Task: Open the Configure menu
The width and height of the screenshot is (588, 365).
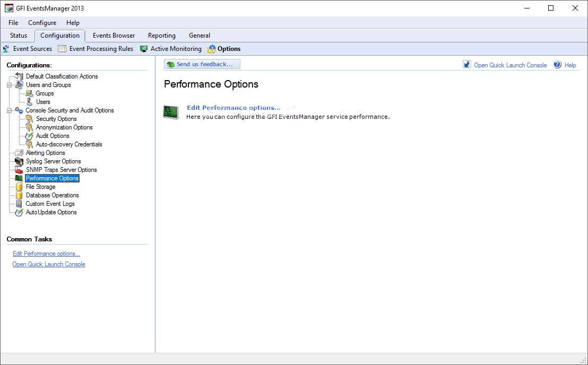Action: click(42, 22)
